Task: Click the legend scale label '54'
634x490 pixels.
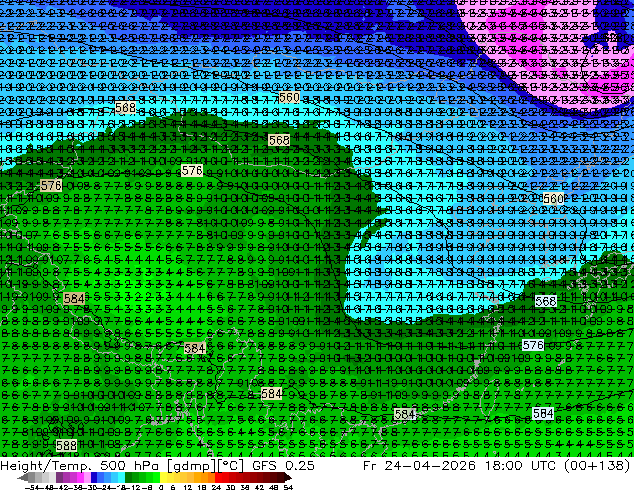Action: [x=287, y=488]
